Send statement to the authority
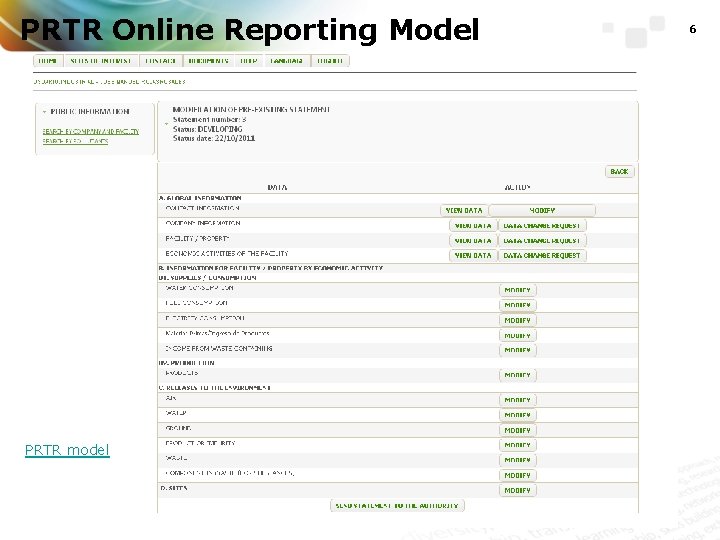This screenshot has width=720, height=540. point(397,506)
